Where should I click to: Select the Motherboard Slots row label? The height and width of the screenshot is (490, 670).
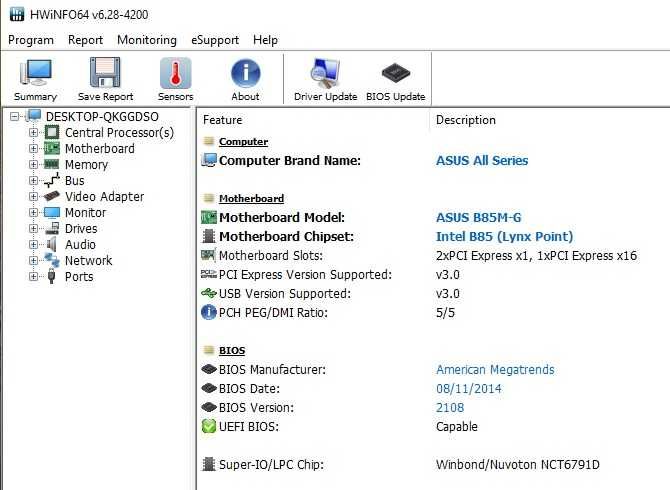pos(271,255)
